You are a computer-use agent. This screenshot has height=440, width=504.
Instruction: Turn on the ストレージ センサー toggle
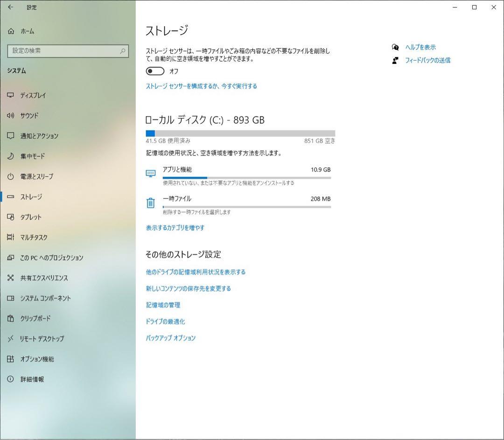pyautogui.click(x=155, y=71)
